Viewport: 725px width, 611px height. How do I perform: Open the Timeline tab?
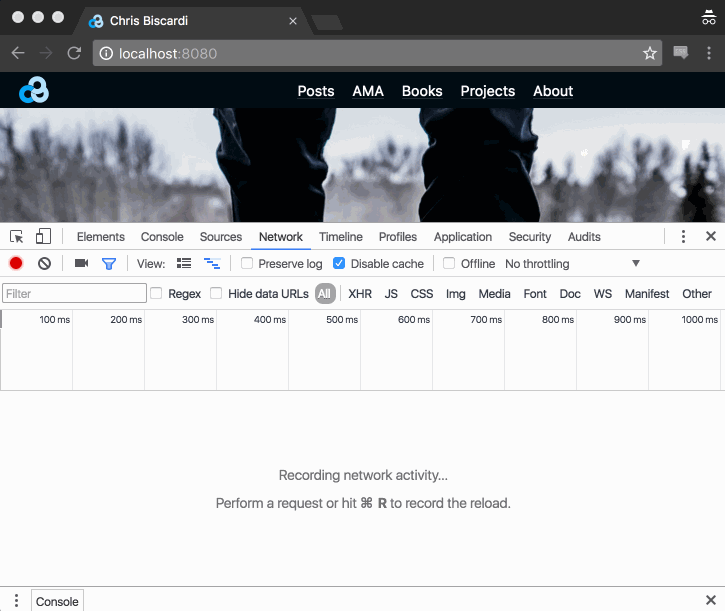click(341, 237)
